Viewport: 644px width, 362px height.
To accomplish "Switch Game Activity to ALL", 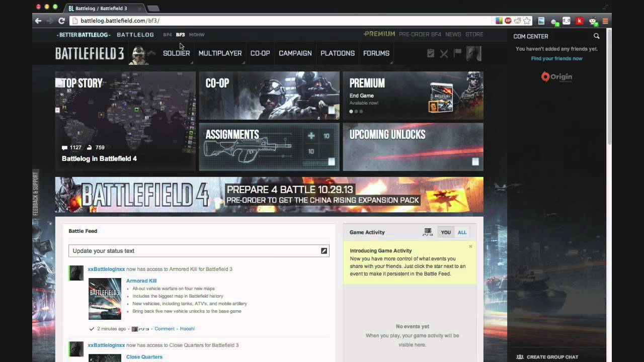I will tap(462, 232).
